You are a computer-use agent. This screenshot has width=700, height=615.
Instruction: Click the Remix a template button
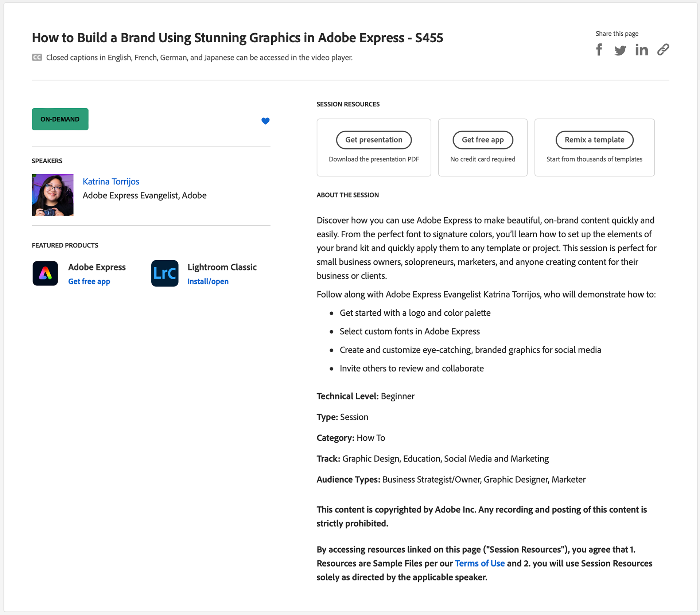click(x=594, y=140)
